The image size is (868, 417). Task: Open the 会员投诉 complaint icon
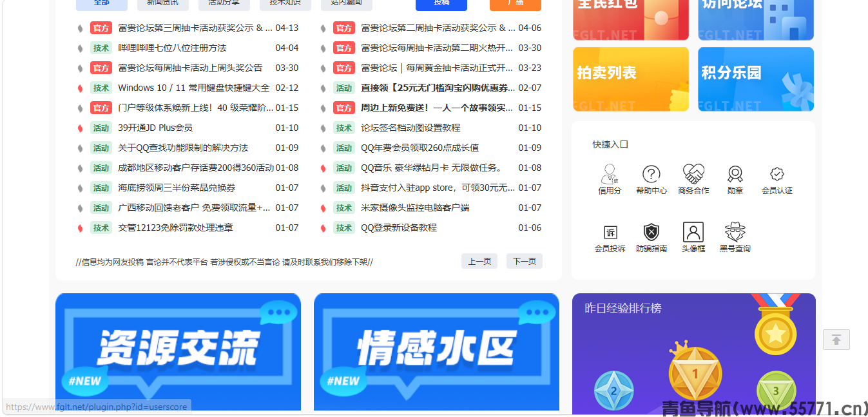(610, 232)
